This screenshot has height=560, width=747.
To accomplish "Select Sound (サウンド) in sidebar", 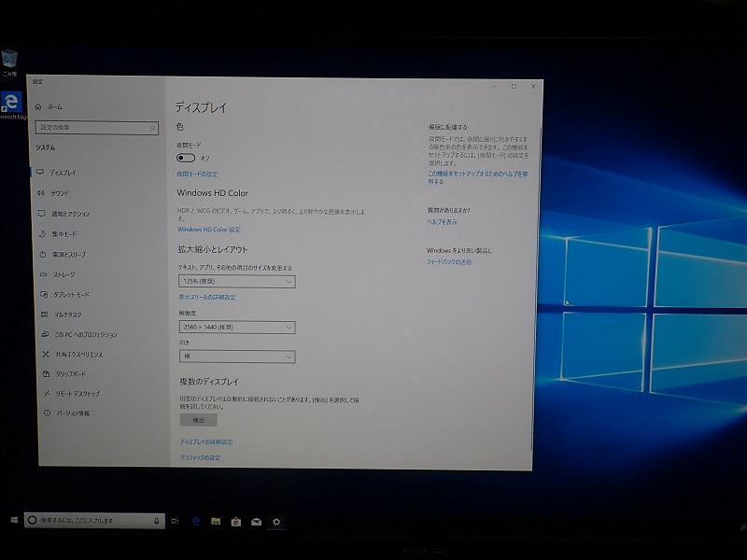I will click(x=53, y=193).
